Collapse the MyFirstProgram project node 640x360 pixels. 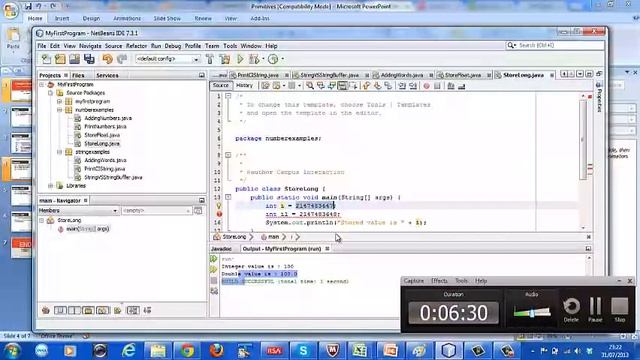click(42, 84)
